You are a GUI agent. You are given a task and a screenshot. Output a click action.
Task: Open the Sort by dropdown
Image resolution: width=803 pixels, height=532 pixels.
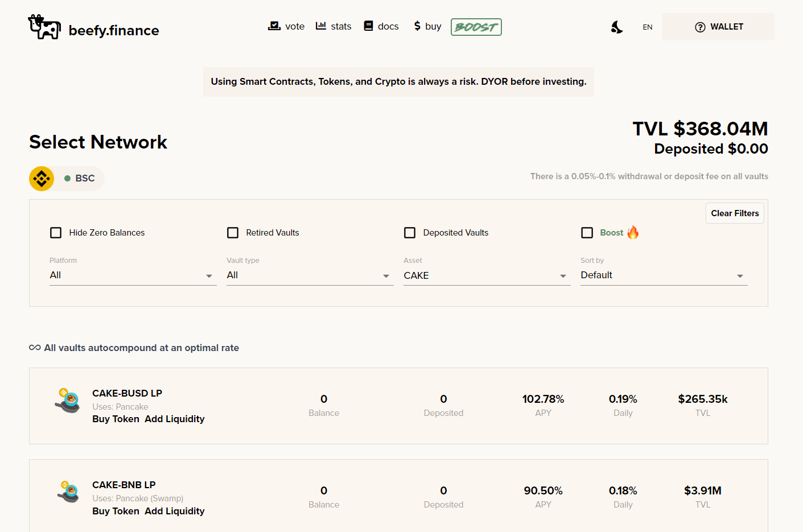coord(664,275)
